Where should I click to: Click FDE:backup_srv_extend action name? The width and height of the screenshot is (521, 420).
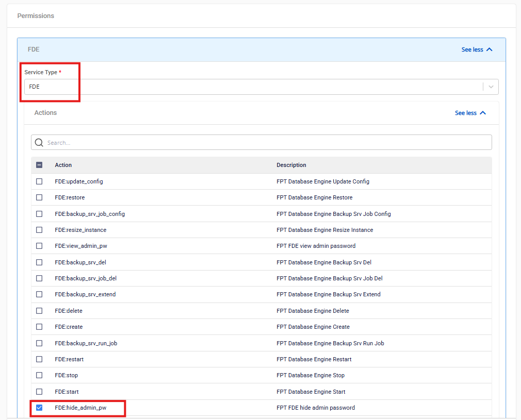[x=85, y=294]
